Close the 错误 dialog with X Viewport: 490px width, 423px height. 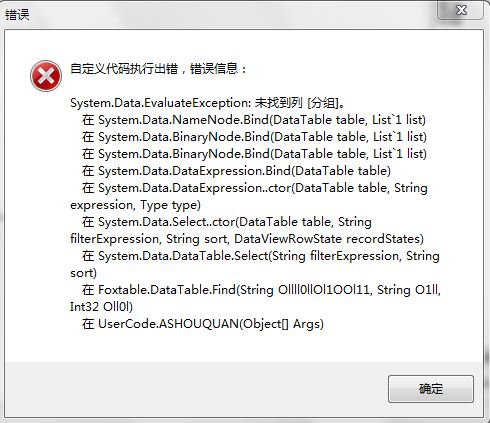tap(461, 10)
